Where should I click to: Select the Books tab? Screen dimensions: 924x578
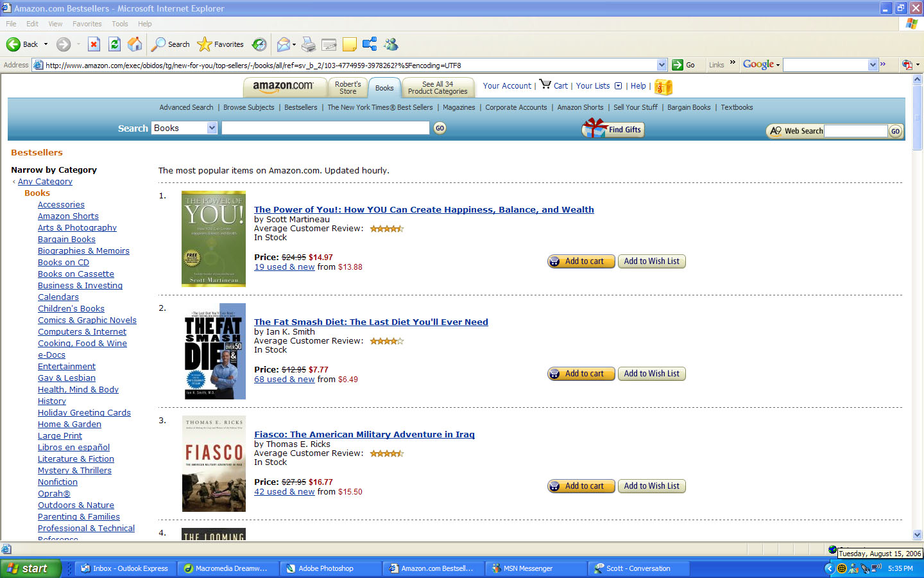(384, 88)
